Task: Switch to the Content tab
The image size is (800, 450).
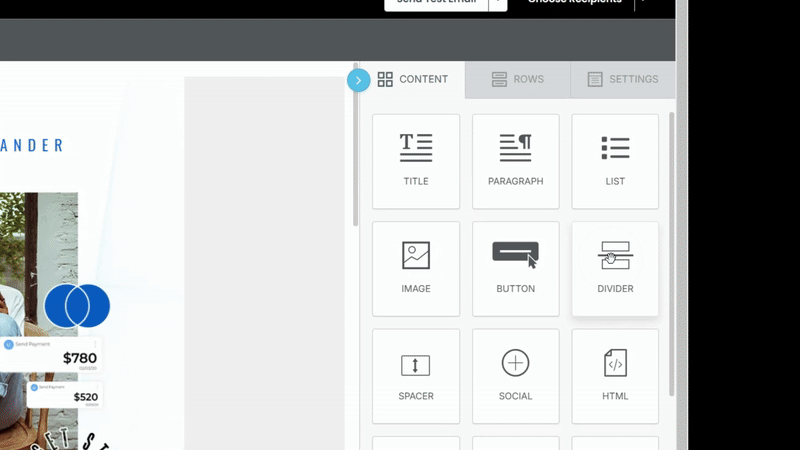Action: point(412,80)
